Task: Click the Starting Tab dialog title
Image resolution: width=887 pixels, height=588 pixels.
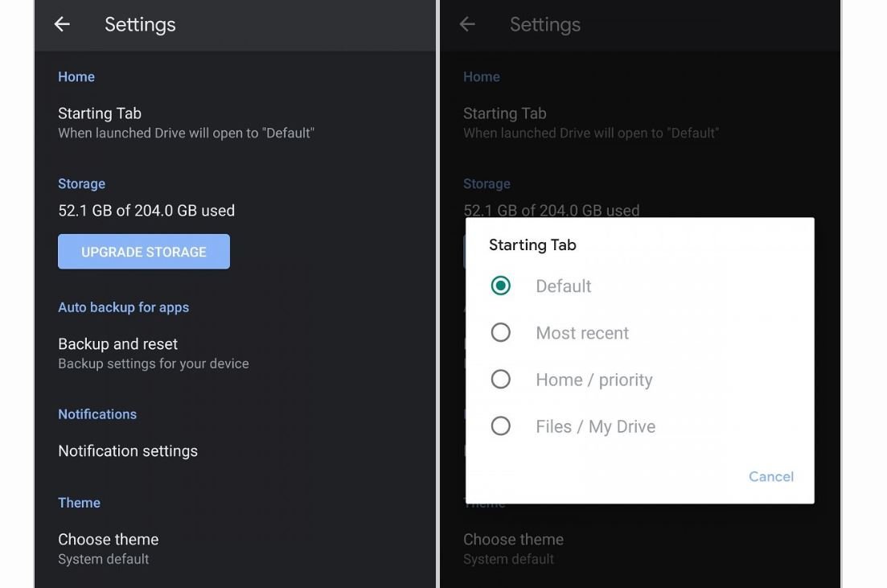Action: click(x=532, y=245)
